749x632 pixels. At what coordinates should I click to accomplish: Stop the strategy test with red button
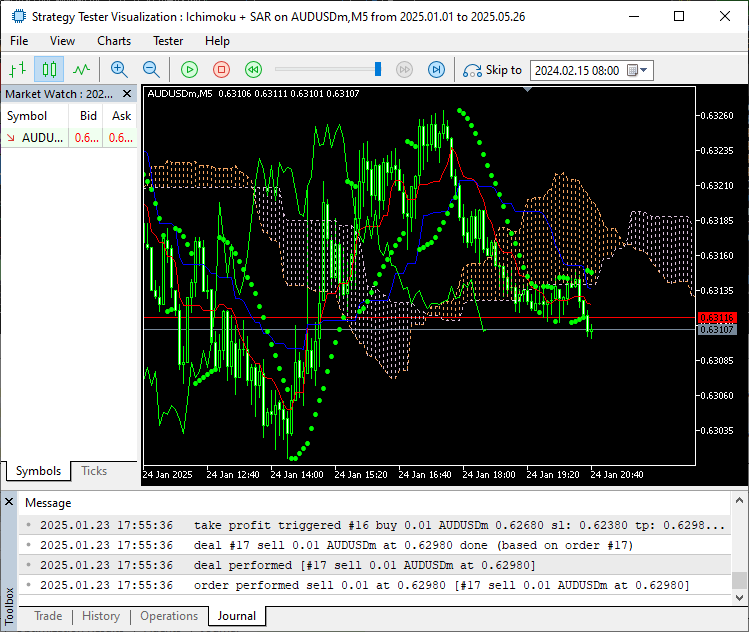click(x=222, y=70)
